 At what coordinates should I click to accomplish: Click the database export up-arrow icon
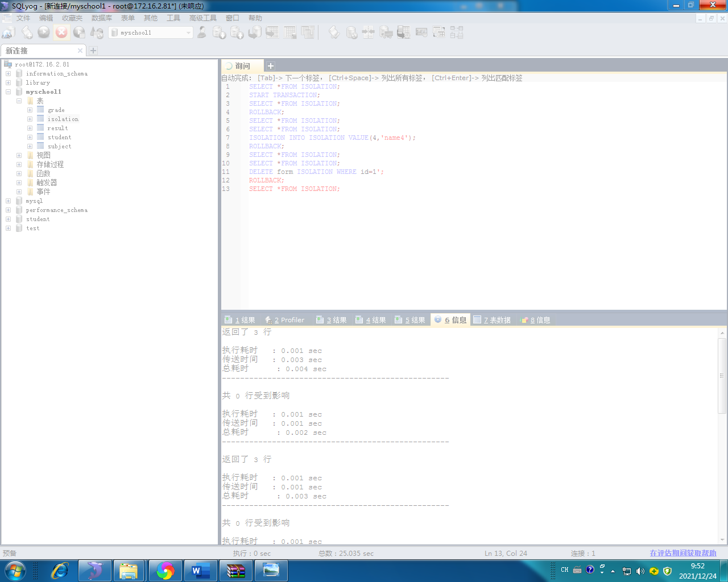[x=237, y=32]
